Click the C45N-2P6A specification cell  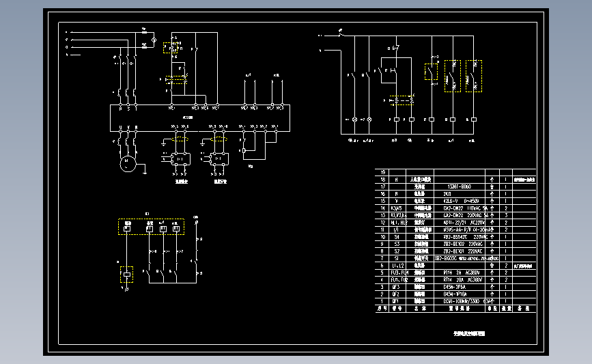point(459,287)
